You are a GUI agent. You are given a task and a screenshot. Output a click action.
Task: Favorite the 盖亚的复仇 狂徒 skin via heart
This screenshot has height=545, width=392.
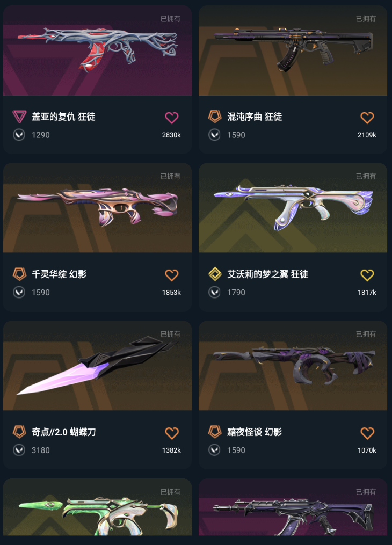[x=171, y=118]
